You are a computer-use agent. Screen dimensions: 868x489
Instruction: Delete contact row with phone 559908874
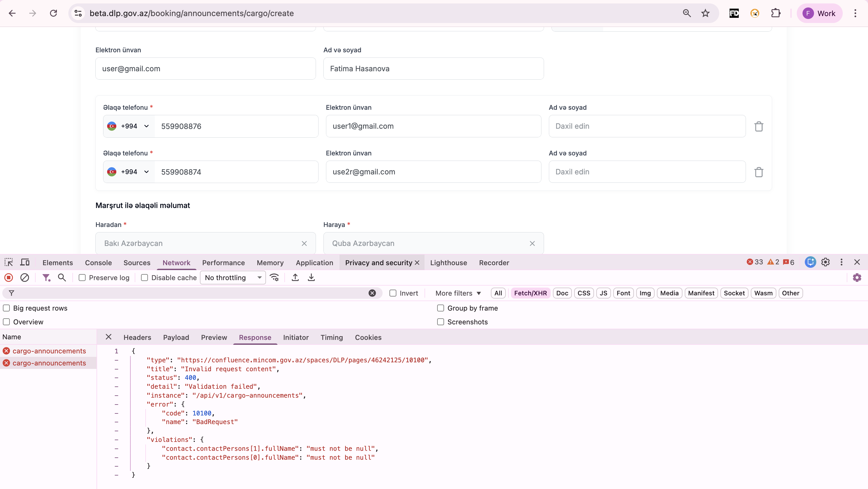pyautogui.click(x=759, y=172)
